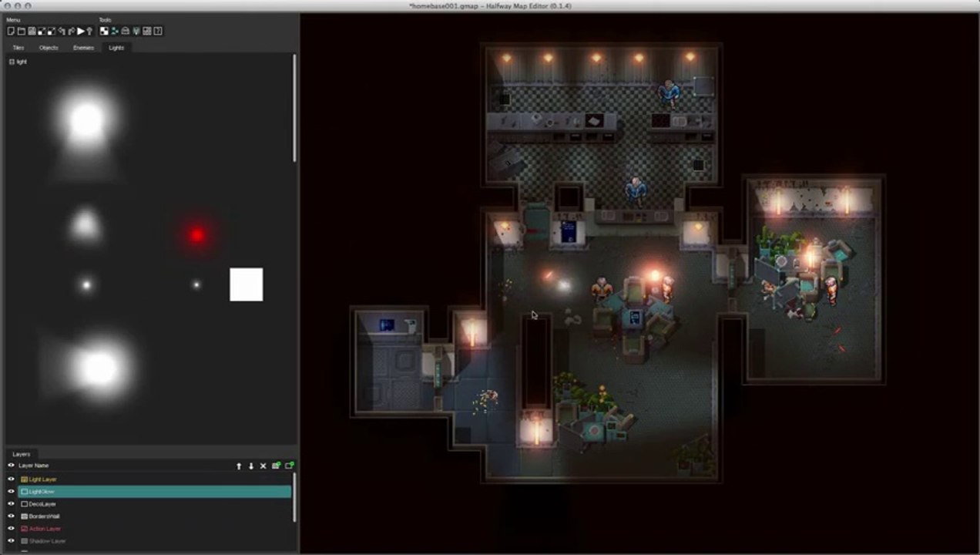Screen dimensions: 980x555
Task: Pick the red glow light thumbnail
Action: click(x=197, y=235)
